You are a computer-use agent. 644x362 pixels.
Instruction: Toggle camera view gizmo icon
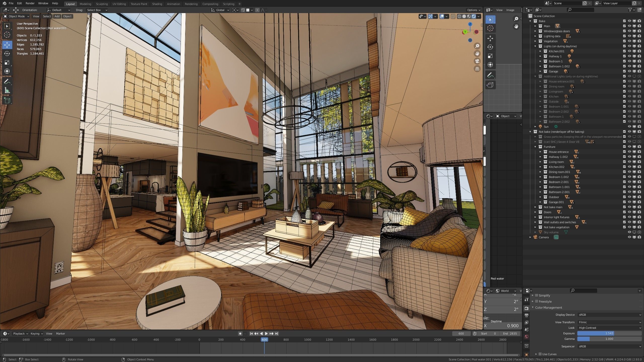(477, 61)
